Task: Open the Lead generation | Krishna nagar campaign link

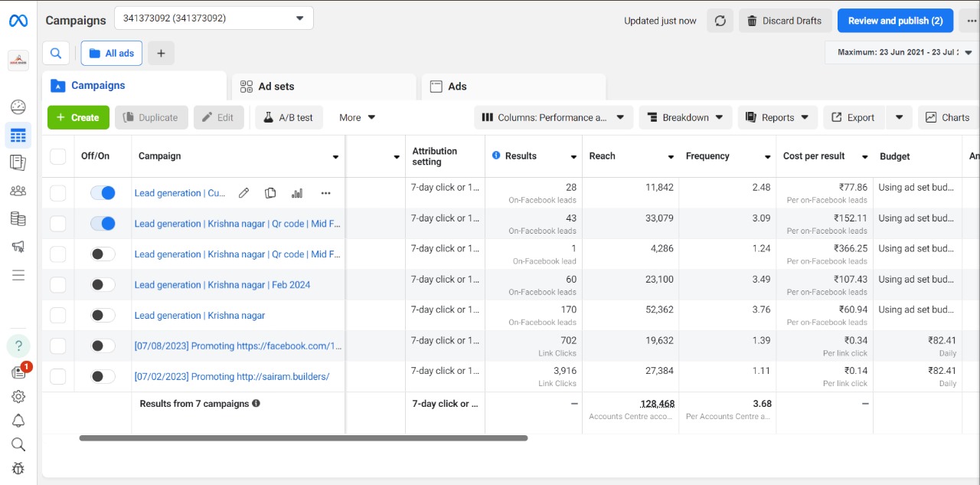Action: [200, 316]
